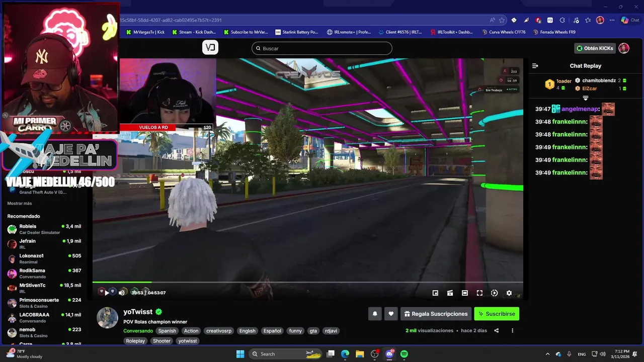The height and width of the screenshot is (362, 644).
Task: Select the English tag
Action: tap(248, 331)
